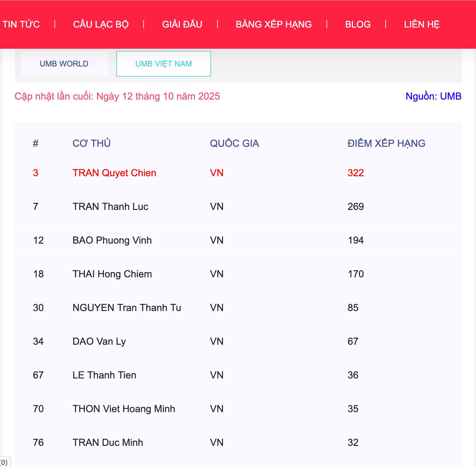Click on DAO Van Ly name
Viewport: 476px width, 467px height.
tap(99, 341)
